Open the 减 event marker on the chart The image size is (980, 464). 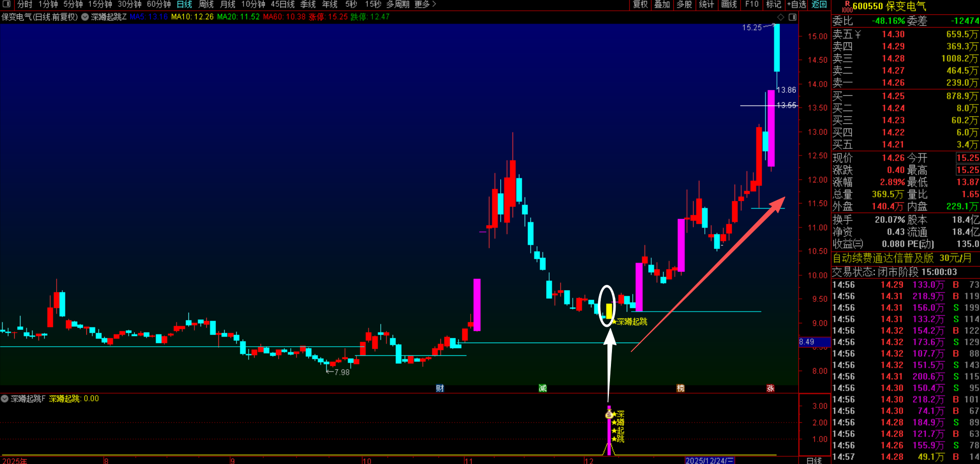pyautogui.click(x=543, y=389)
